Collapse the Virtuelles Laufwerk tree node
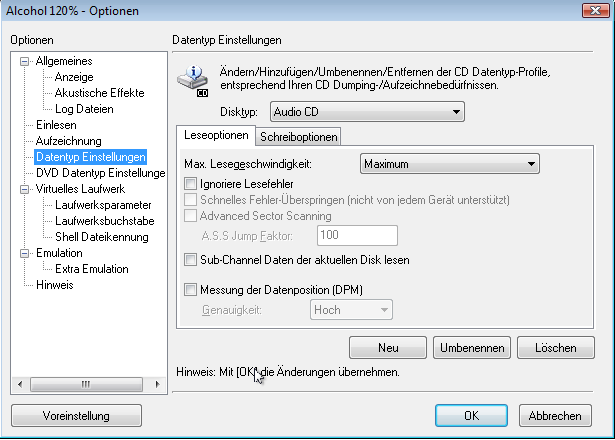The height and width of the screenshot is (440, 615). tap(24, 189)
